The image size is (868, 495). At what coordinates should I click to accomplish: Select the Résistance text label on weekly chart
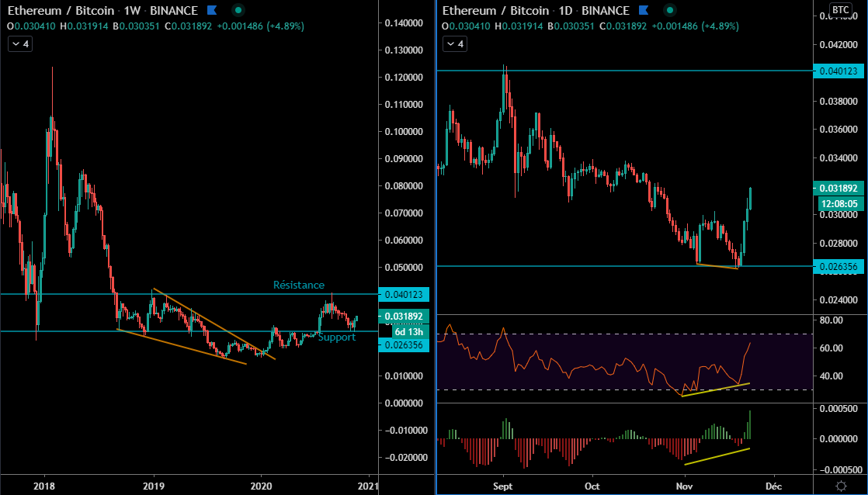pos(299,285)
